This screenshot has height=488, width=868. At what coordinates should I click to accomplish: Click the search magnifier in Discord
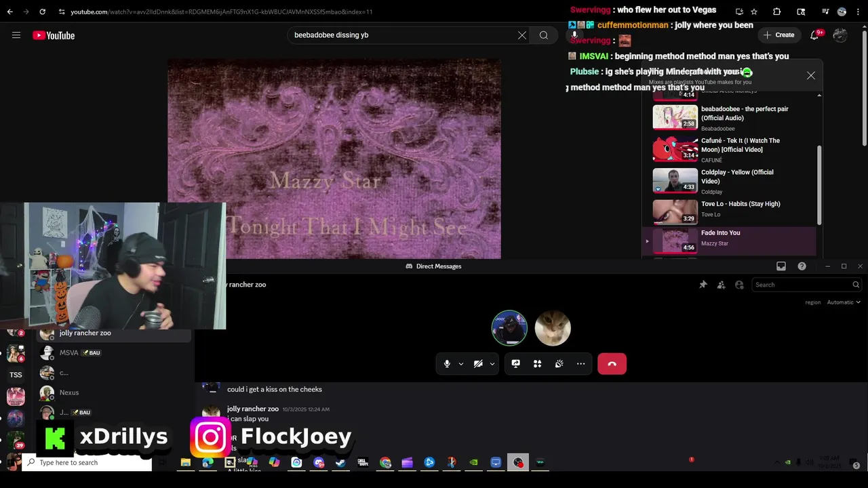[x=856, y=285]
